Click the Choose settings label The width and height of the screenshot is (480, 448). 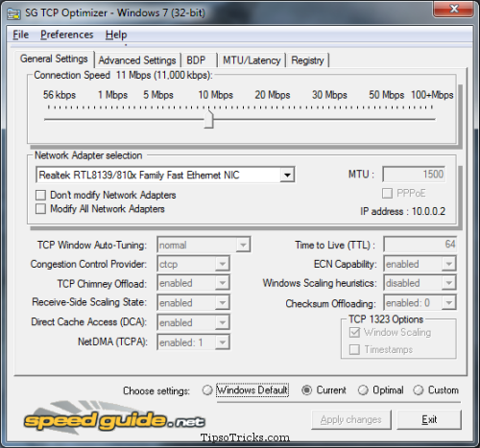tap(156, 390)
